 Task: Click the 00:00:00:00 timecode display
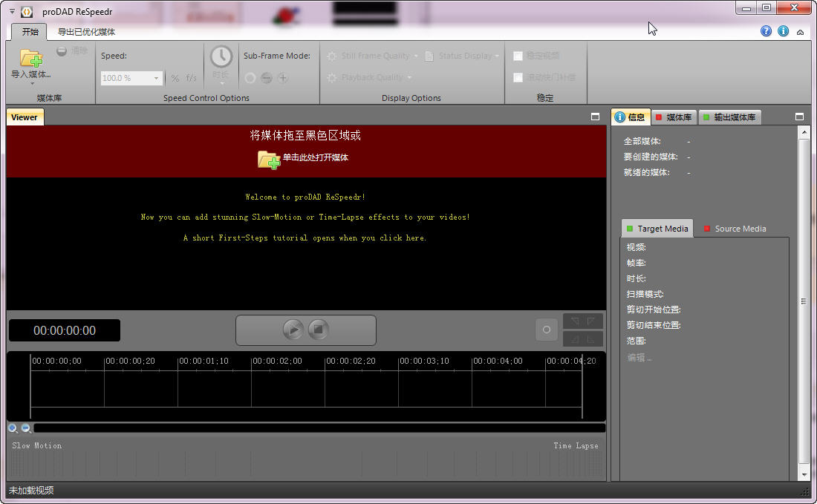click(x=65, y=330)
